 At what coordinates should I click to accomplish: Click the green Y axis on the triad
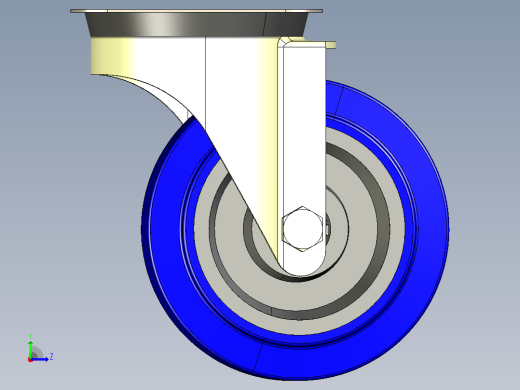[x=30, y=349]
